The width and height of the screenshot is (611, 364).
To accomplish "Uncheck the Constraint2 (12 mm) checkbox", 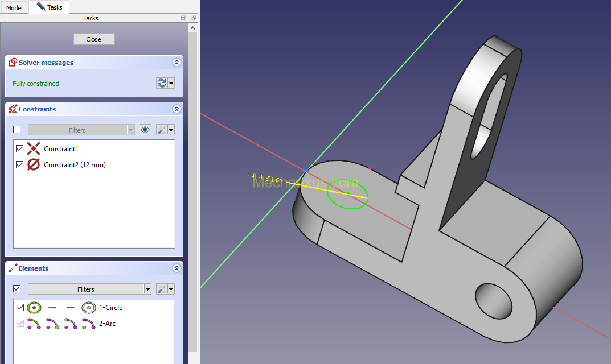I will 20,165.
